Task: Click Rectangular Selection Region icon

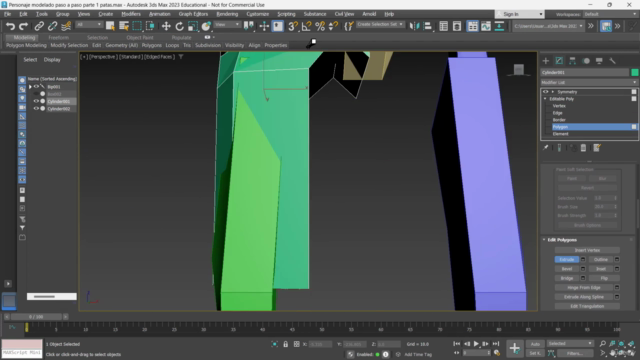Action: pos(137,26)
